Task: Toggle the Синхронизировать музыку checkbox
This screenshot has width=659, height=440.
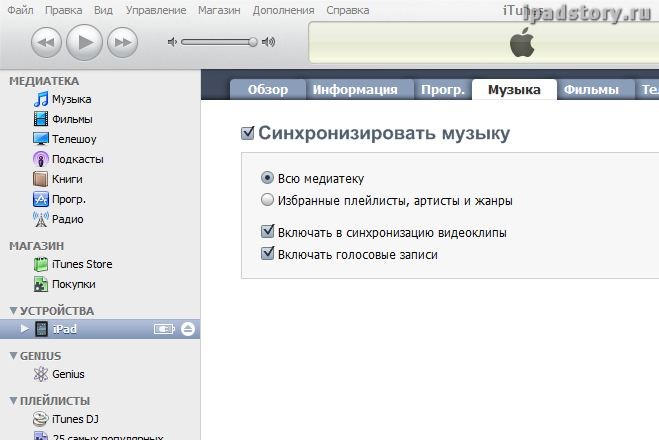Action: pyautogui.click(x=248, y=133)
